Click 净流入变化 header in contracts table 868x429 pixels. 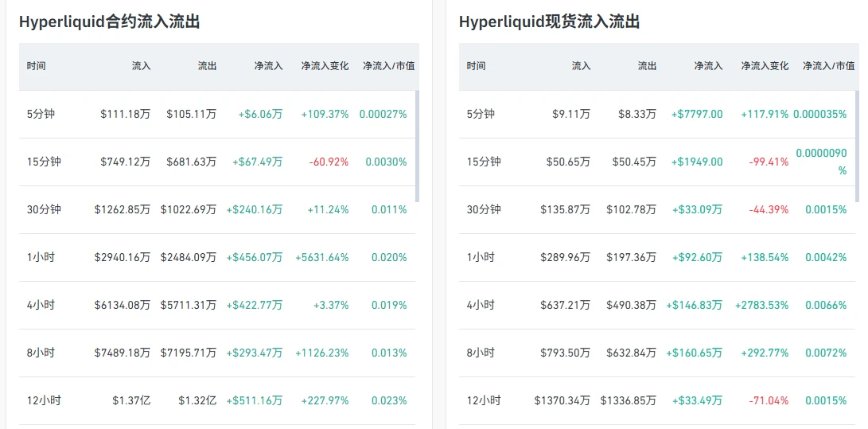pyautogui.click(x=325, y=66)
